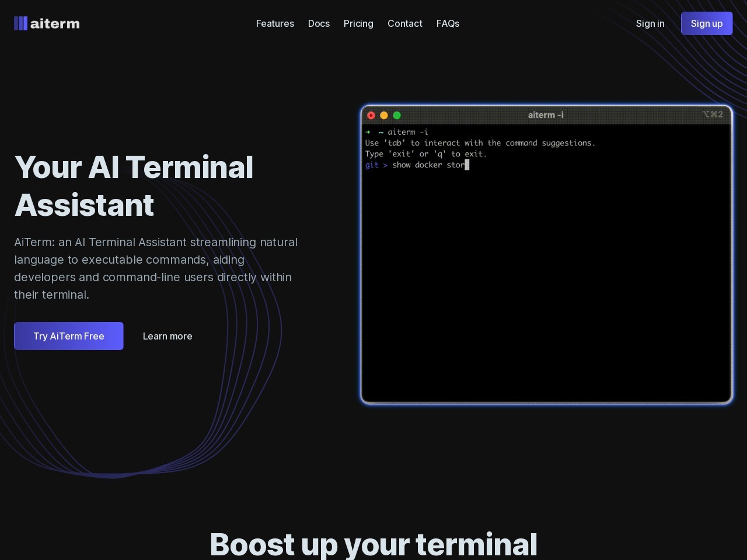
Task: Click the Sign up button
Action: point(707,23)
